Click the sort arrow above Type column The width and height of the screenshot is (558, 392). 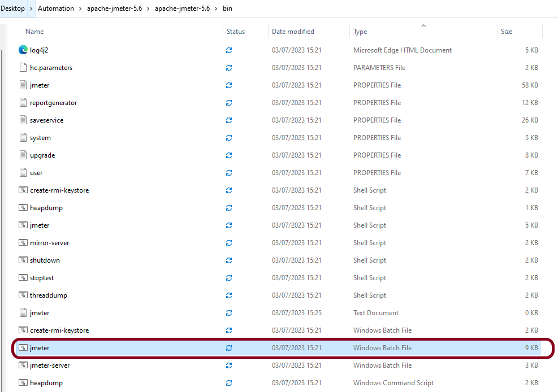pos(423,25)
